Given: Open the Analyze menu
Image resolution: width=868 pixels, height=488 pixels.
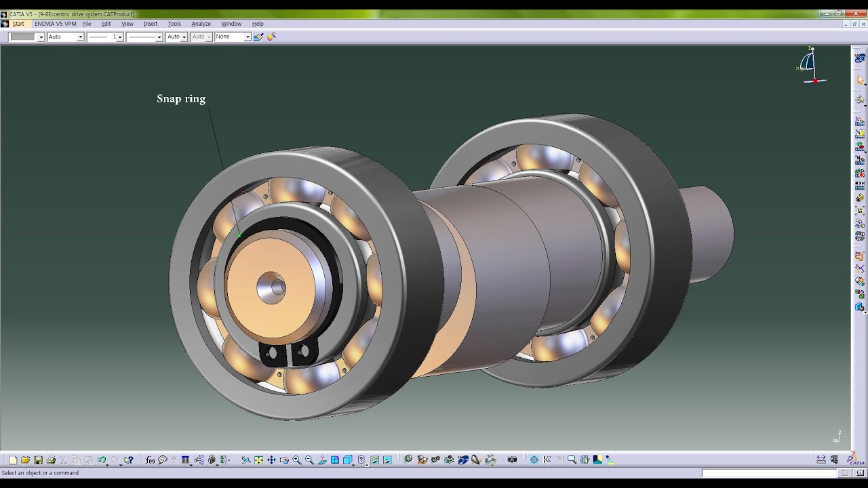Looking at the screenshot, I should point(201,24).
